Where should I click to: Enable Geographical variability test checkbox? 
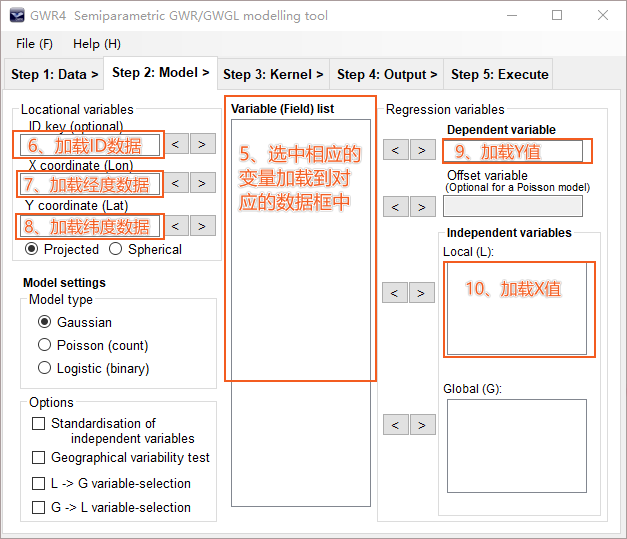(38, 457)
